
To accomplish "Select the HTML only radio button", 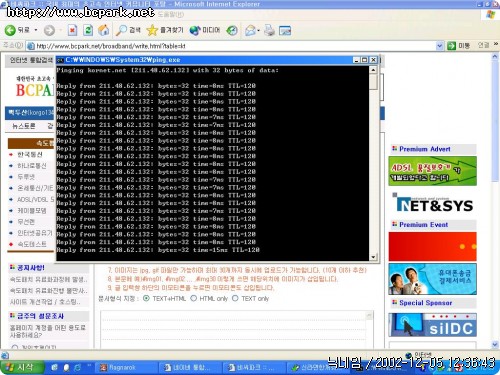I will (193, 298).
